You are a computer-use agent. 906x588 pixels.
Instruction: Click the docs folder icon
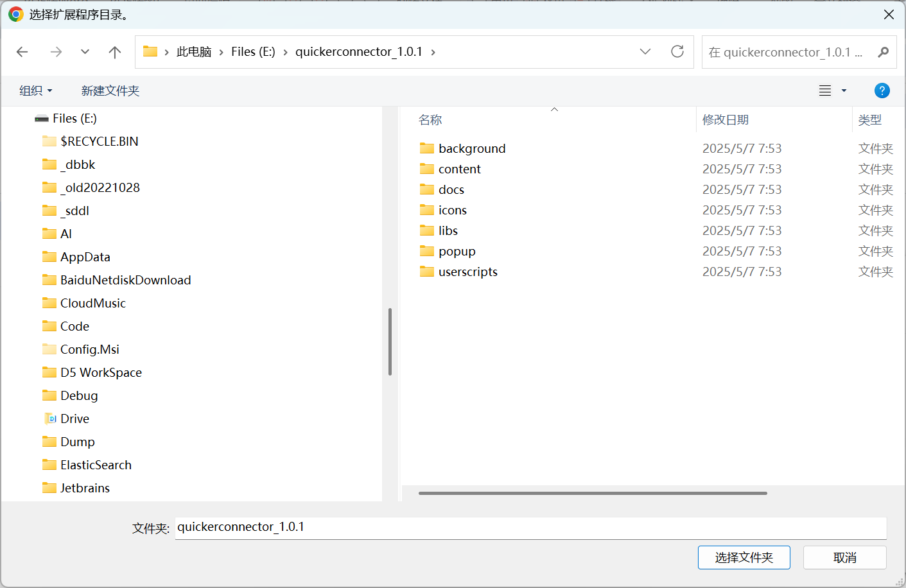[x=427, y=189]
